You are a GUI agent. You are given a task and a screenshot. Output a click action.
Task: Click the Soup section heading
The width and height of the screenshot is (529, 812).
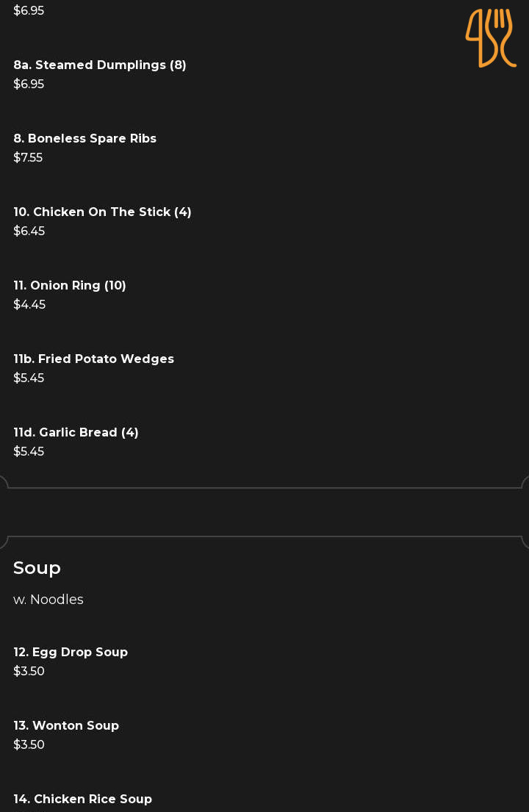point(37,568)
